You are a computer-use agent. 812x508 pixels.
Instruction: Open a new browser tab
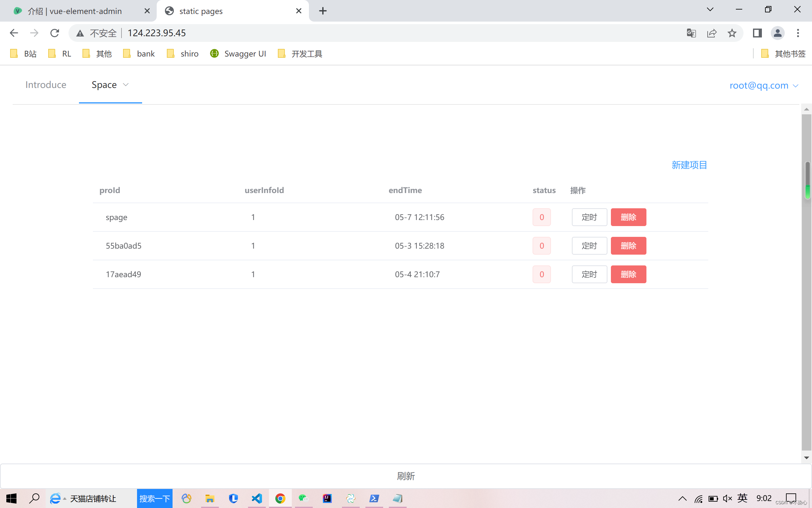[x=323, y=11]
